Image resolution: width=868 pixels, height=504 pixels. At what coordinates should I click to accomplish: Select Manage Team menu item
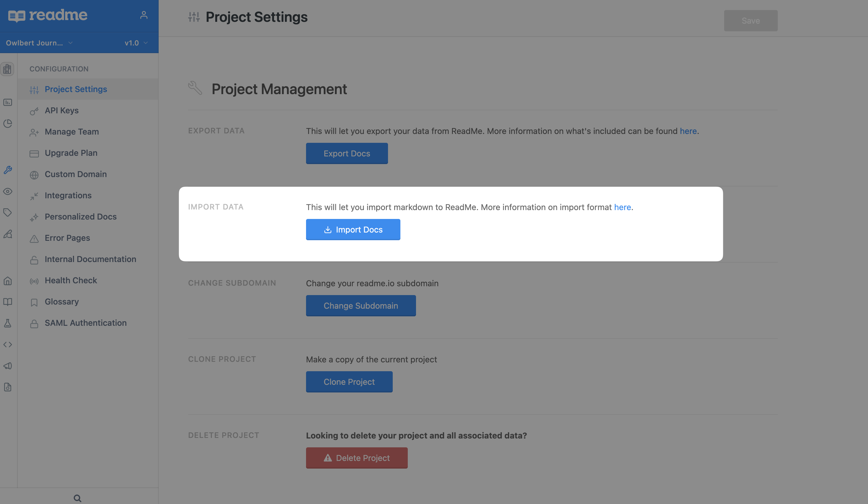[x=72, y=132]
